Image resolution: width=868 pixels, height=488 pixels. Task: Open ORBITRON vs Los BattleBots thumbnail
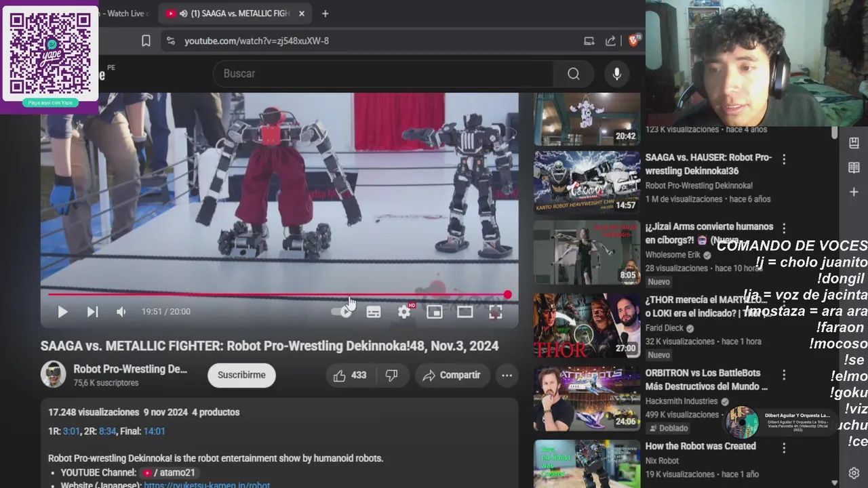[x=587, y=399]
